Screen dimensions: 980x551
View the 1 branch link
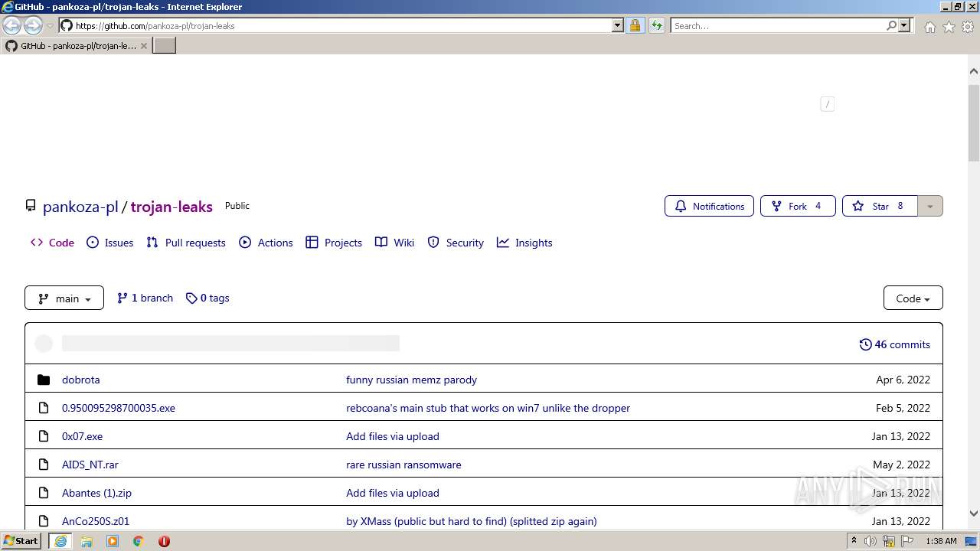click(145, 298)
